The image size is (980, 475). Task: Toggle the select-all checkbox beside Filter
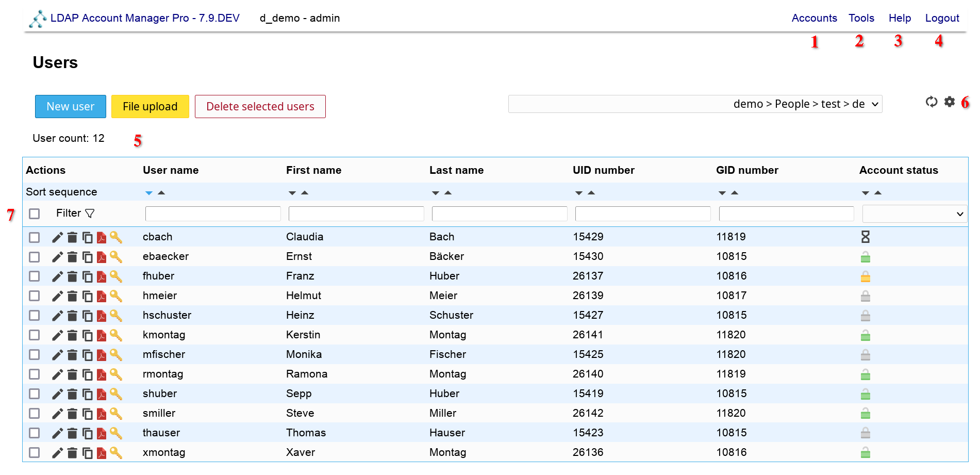coord(35,214)
